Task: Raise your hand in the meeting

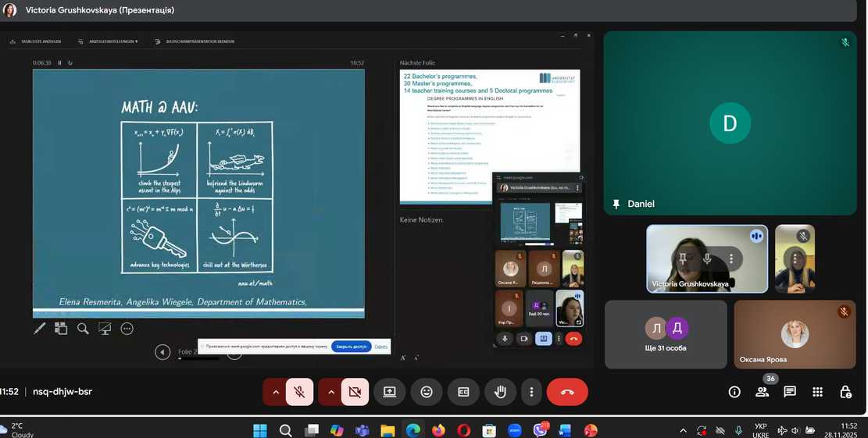Action: [x=500, y=392]
